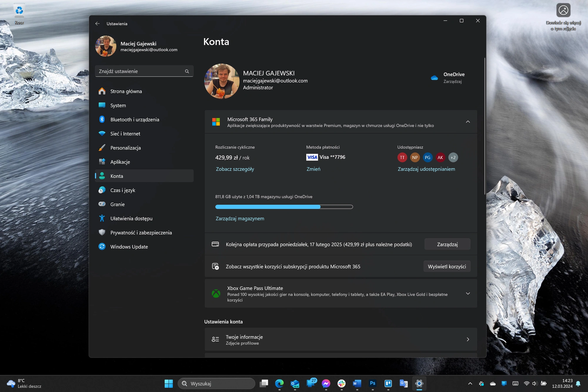Click the Settings window vertical scrollbar
The height and width of the screenshot is (392, 588).
coord(485,126)
